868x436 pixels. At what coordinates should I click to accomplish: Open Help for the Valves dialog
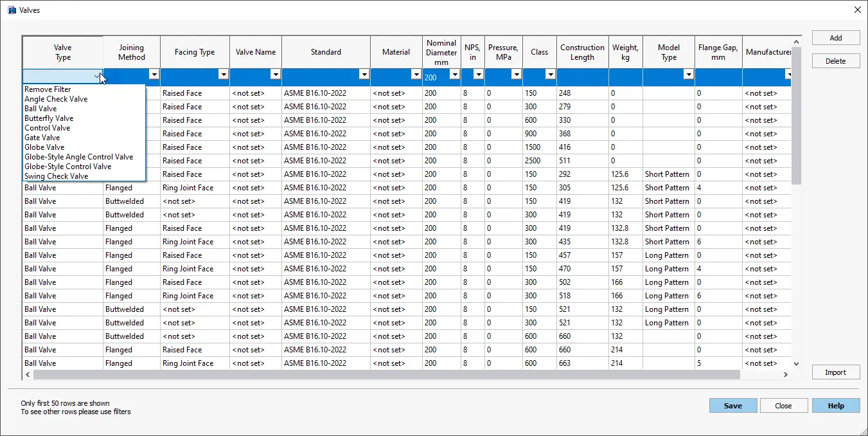point(835,405)
